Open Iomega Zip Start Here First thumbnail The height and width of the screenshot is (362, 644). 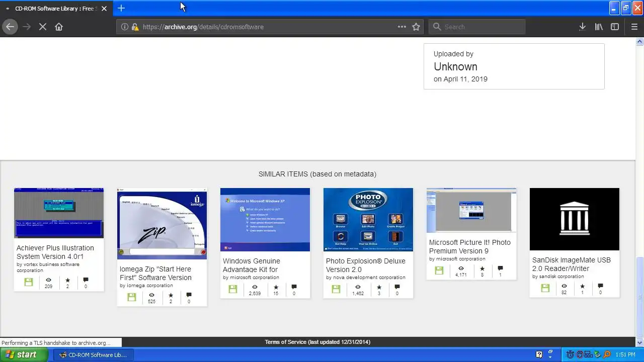pyautogui.click(x=162, y=224)
